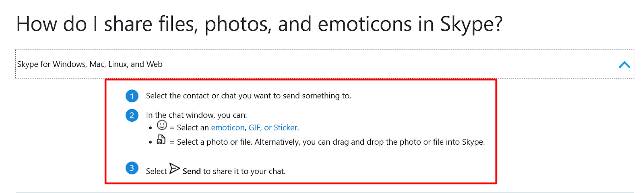Click the 'In the chat window, you can:' text
The image size is (644, 193).
click(196, 115)
